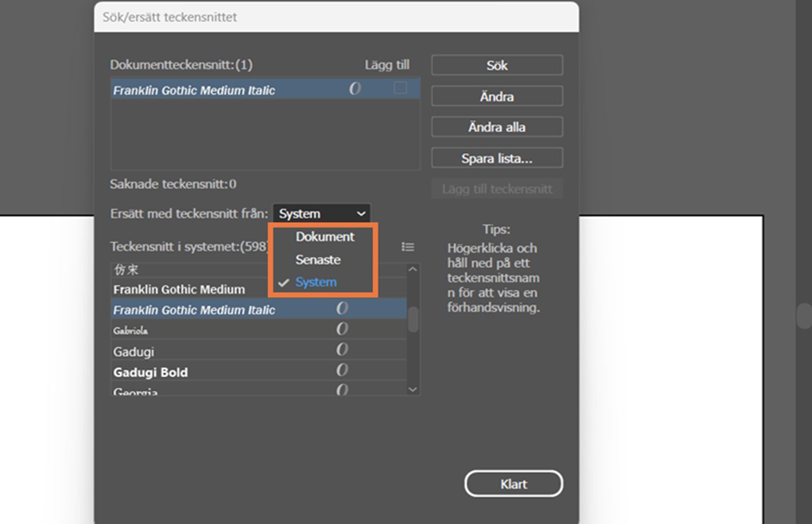Viewport: 812px width, 524px height.
Task: Select Franklin Gothic Medium Italic in the document fonts list
Action: [x=265, y=90]
